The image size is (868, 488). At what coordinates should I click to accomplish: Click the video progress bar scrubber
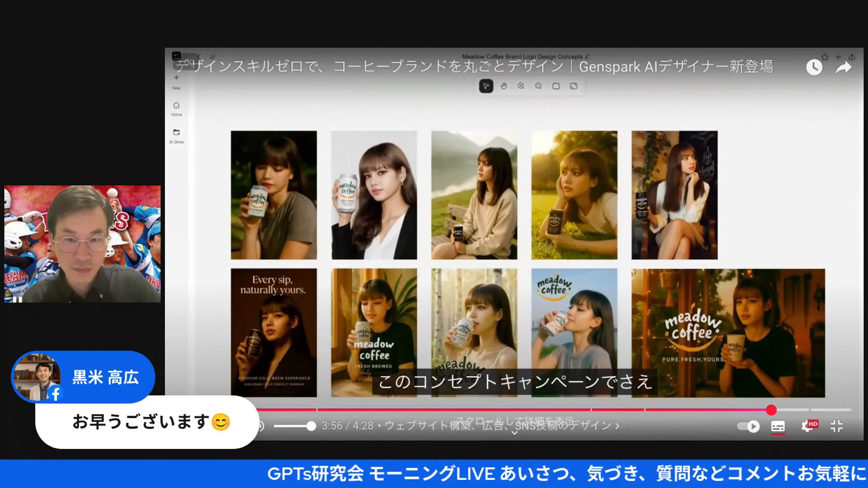tap(771, 410)
